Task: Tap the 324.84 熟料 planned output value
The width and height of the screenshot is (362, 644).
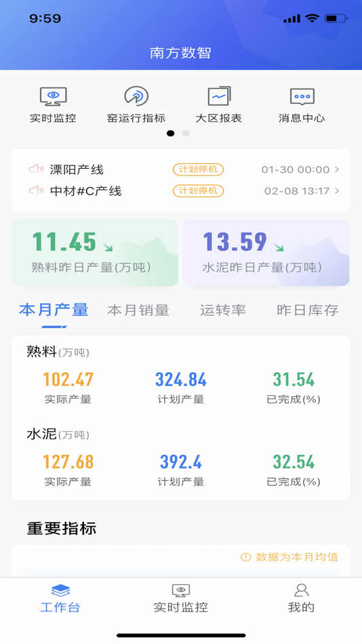Action: [181, 379]
